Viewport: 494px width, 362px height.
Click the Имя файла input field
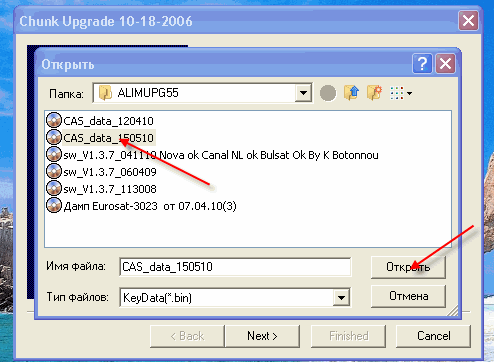[x=235, y=267]
